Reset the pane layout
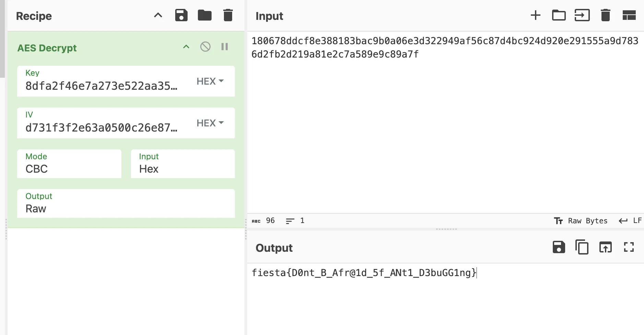 pyautogui.click(x=629, y=15)
